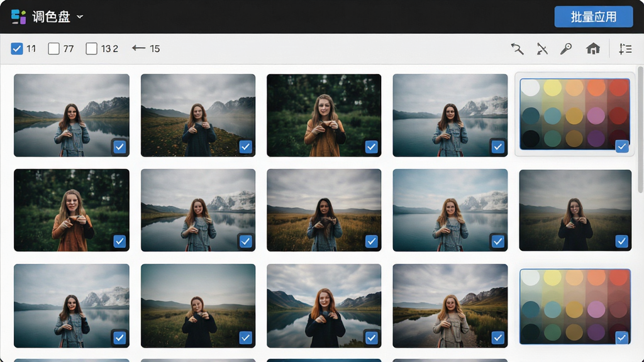Image resolution: width=644 pixels, height=362 pixels.
Task: Expand the 调色盘 dropdown chevron
Action: coord(80,17)
